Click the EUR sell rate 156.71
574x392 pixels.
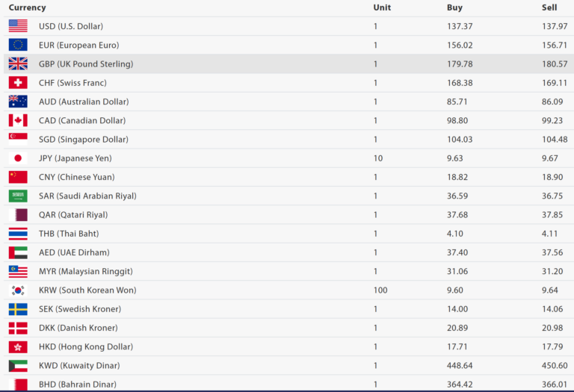click(555, 45)
